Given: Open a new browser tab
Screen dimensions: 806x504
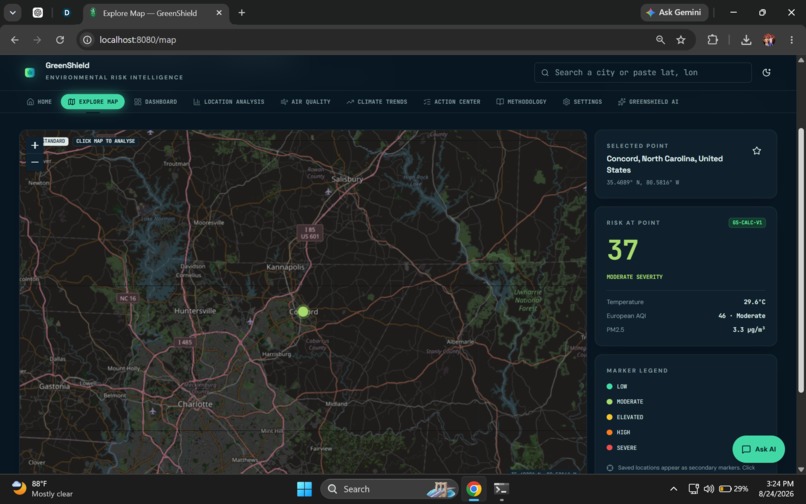Looking at the screenshot, I should pos(242,13).
